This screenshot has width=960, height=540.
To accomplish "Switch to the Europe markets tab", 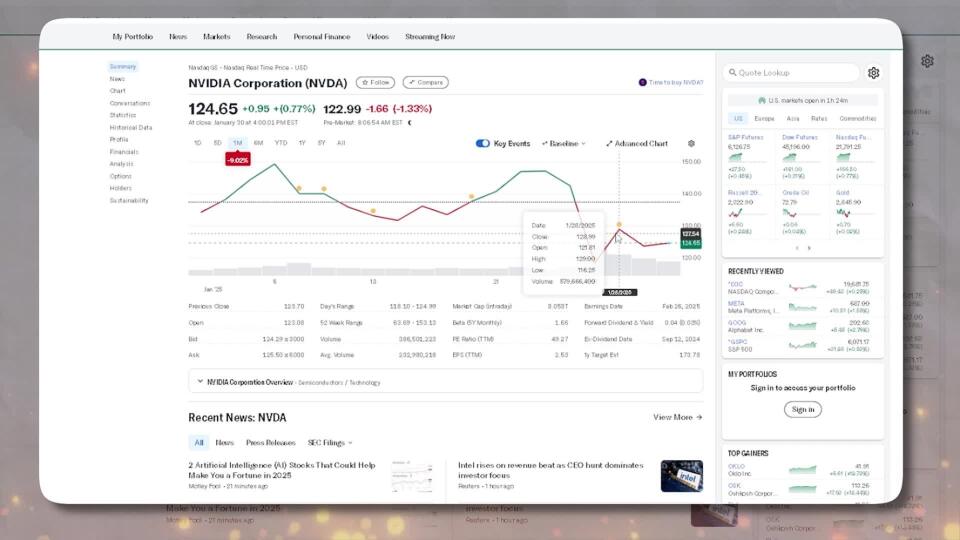I will tap(764, 118).
